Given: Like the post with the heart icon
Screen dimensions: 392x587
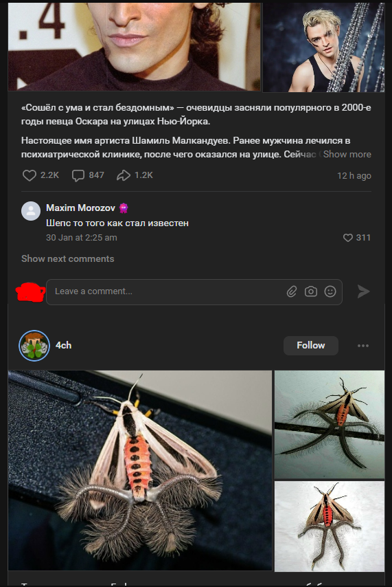Looking at the screenshot, I should click(29, 175).
